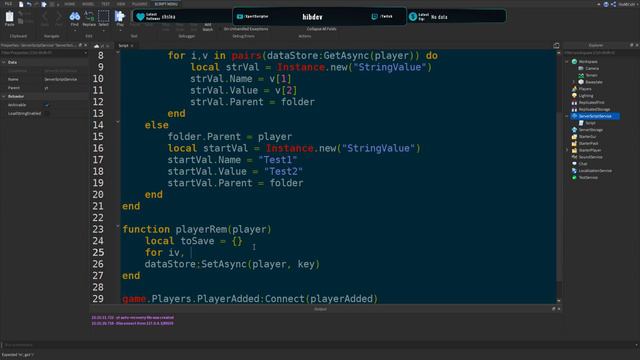Viewport: 640px width, 360px height.
Task: Toggle the LoadStringEnabled checkbox
Action: (47, 113)
